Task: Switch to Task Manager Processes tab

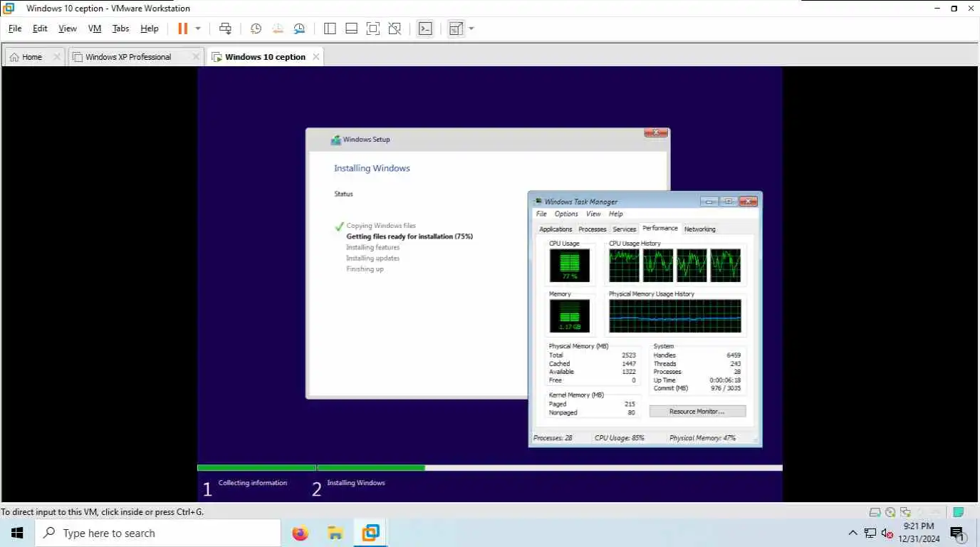Action: [593, 229]
